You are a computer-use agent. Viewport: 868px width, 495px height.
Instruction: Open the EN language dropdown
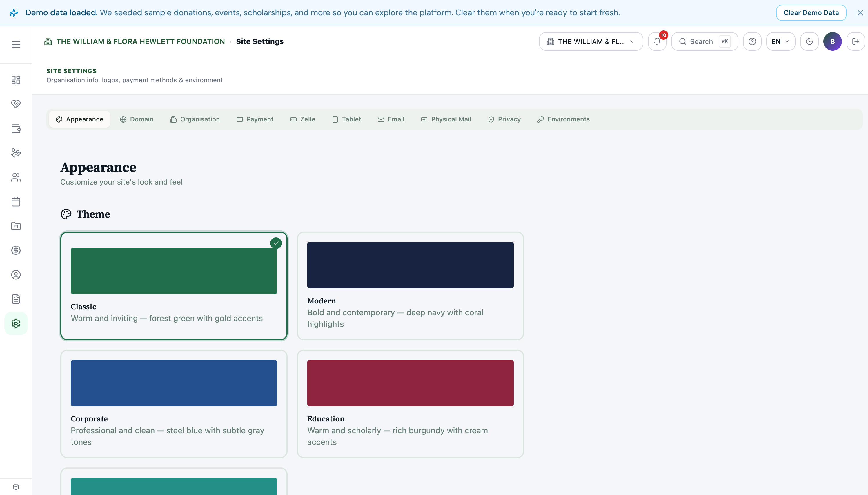[x=781, y=41]
